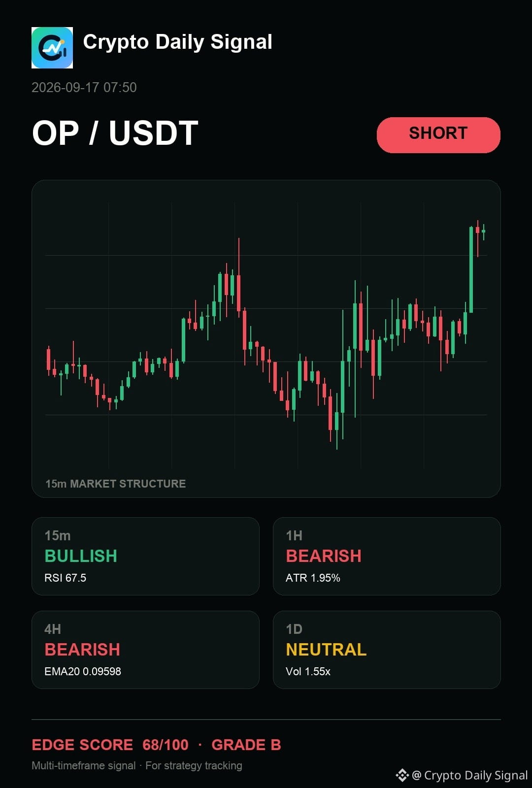Open the Crypto Daily Signal title
Screen dimensions: 532x788
point(177,42)
